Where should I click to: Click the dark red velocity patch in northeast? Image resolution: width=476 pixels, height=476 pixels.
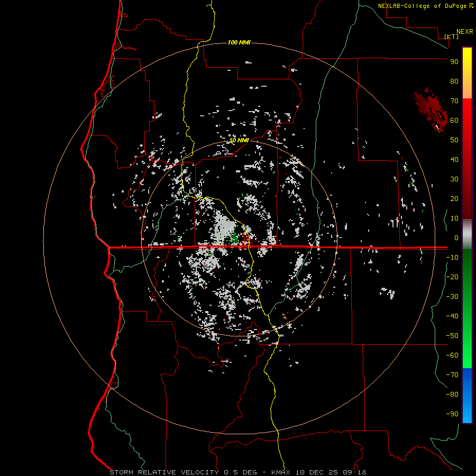point(431,109)
